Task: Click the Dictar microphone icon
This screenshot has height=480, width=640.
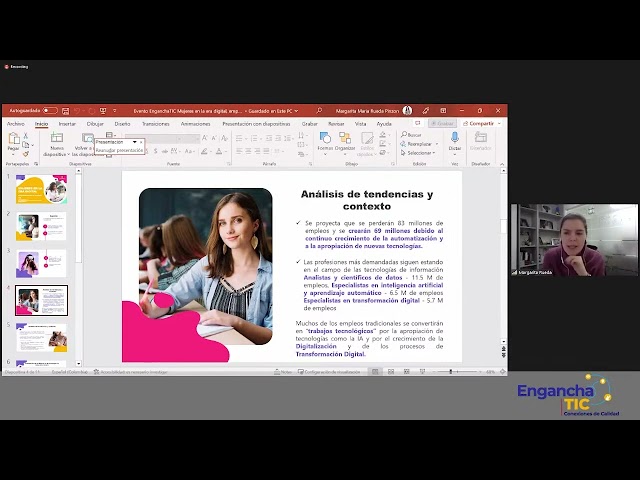Action: 455,137
